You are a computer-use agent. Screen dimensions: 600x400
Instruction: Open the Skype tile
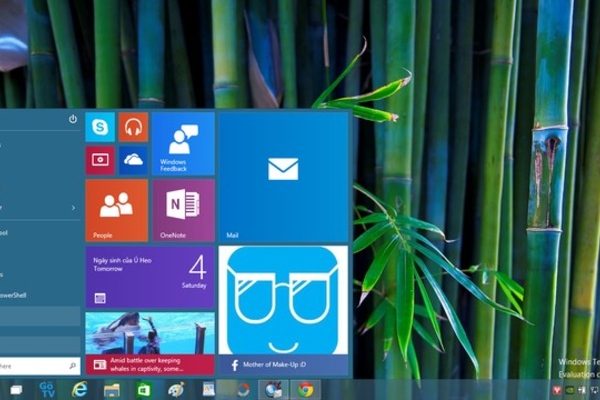(100, 127)
